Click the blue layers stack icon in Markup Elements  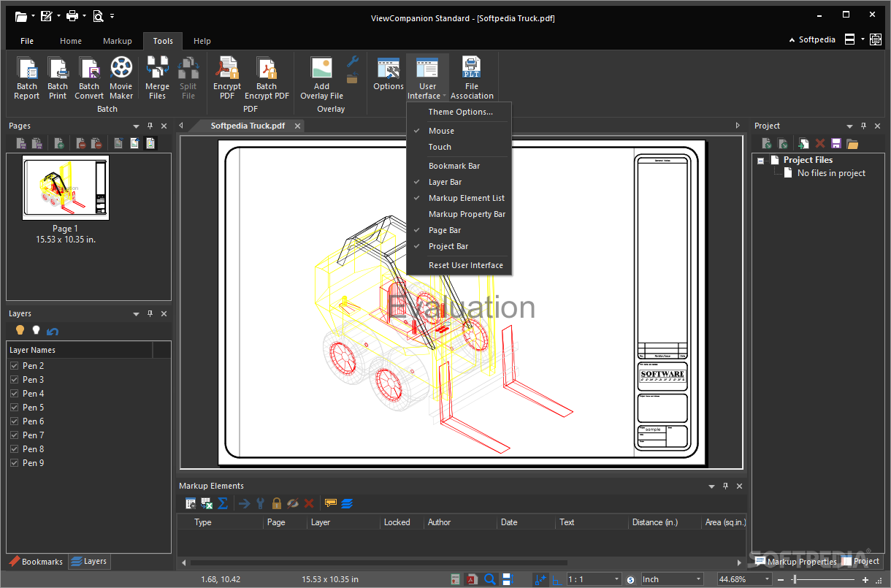pyautogui.click(x=347, y=503)
